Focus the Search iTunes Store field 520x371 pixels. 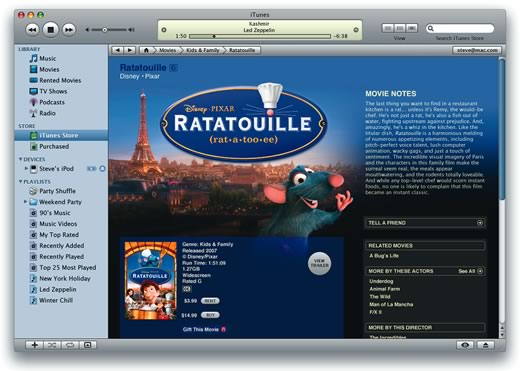pos(460,28)
